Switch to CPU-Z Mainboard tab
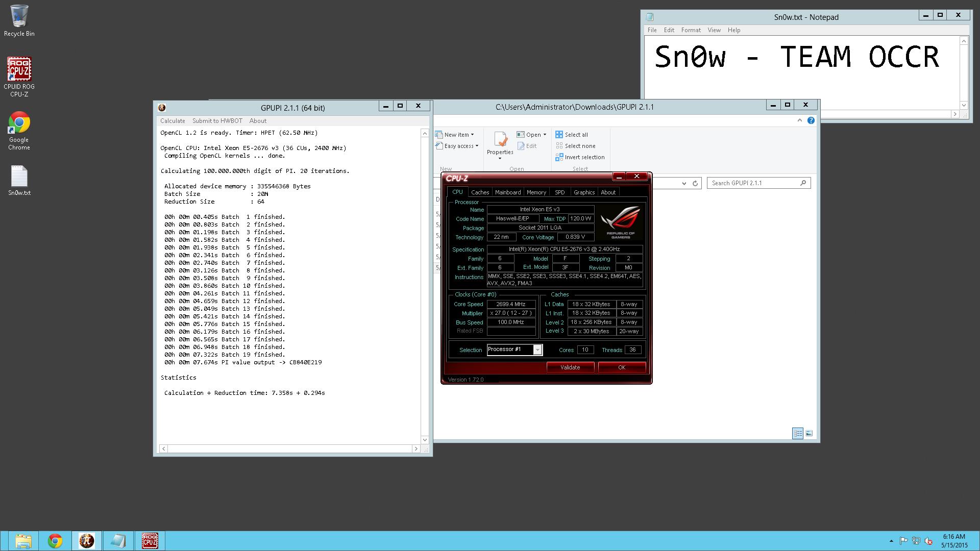 [x=508, y=192]
